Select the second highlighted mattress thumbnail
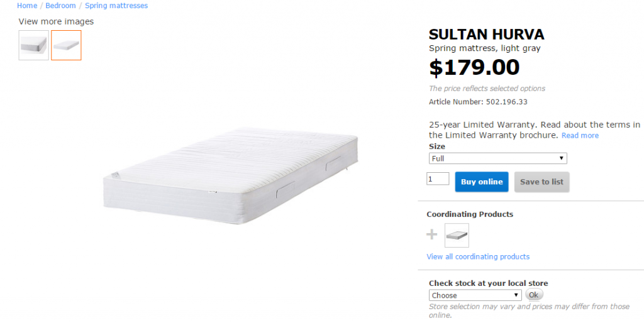The height and width of the screenshot is (323, 644). [x=66, y=45]
